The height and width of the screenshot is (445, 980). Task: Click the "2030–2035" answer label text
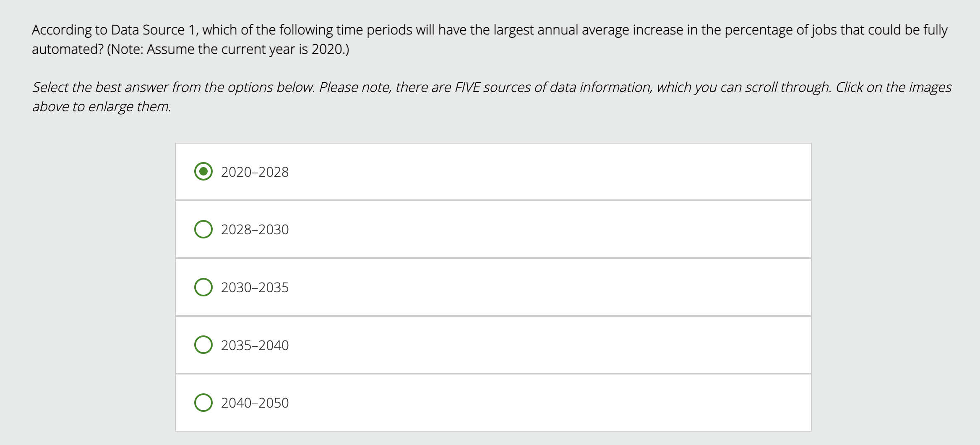tap(255, 288)
